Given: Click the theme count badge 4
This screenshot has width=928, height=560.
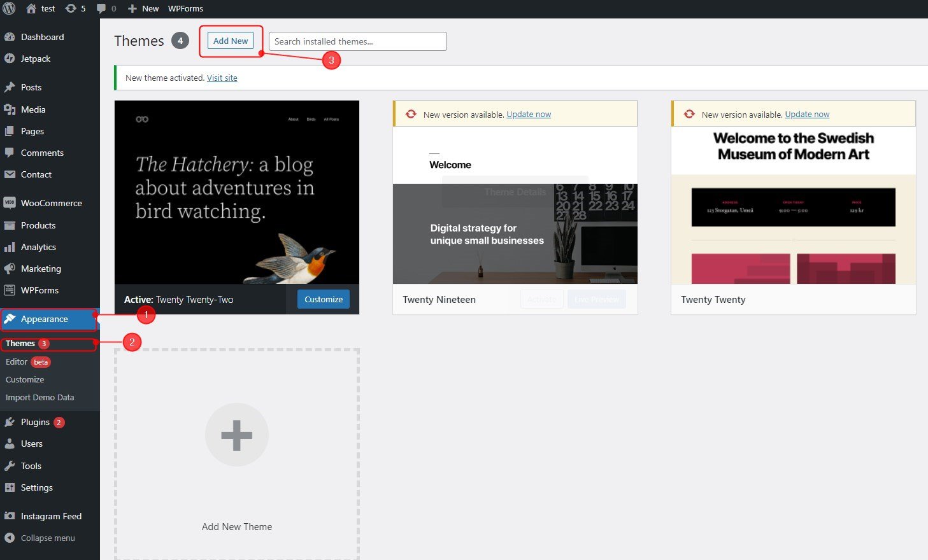Looking at the screenshot, I should (180, 41).
